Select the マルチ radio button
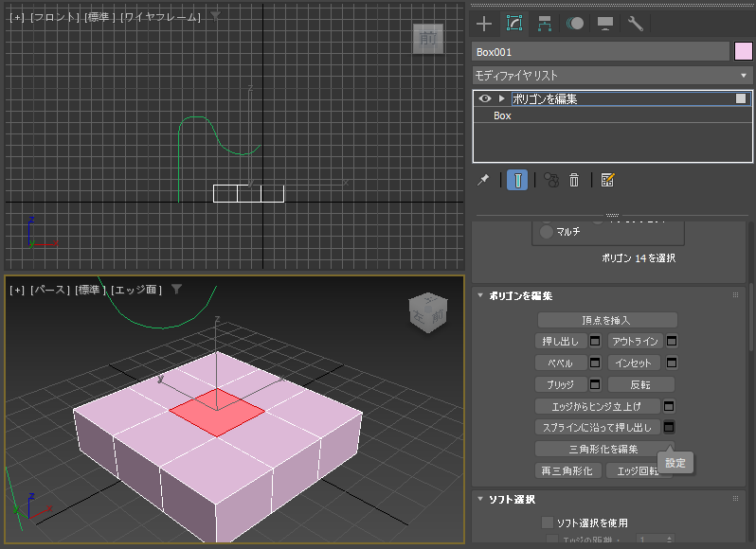The image size is (756, 549). [547, 232]
